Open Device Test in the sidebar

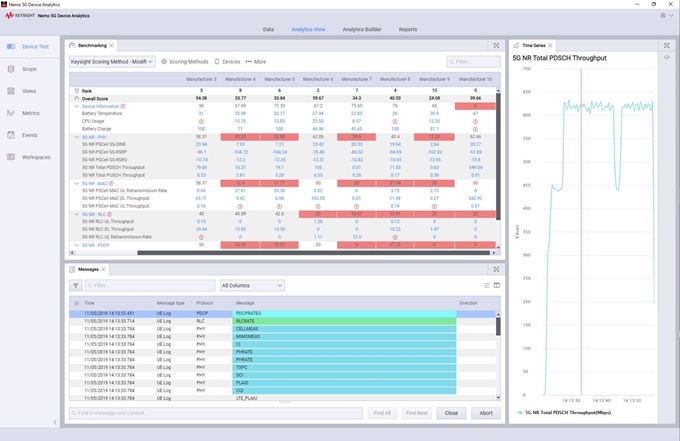click(29, 46)
